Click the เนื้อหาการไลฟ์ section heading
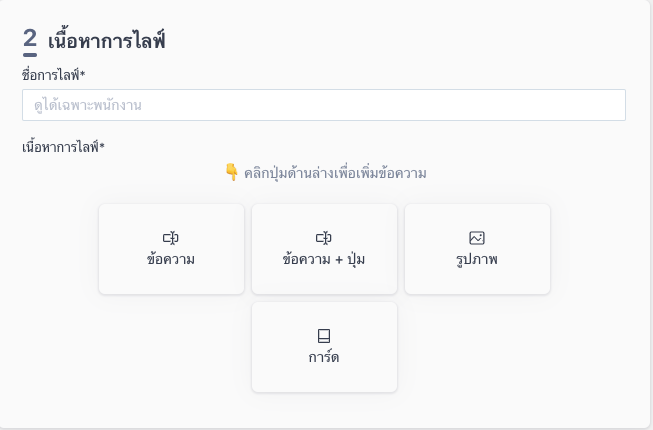Viewport: 653px width, 430px height. coord(107,41)
